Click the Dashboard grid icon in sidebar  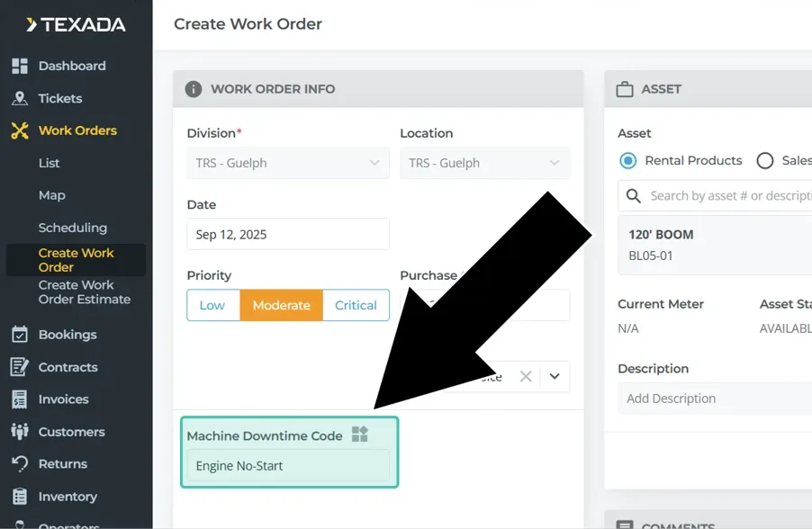[x=20, y=66]
